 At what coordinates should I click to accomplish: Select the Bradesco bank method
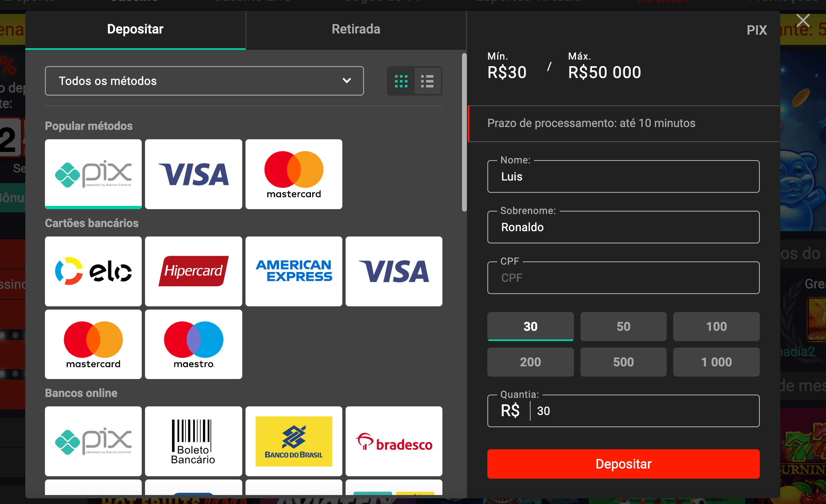tap(394, 441)
